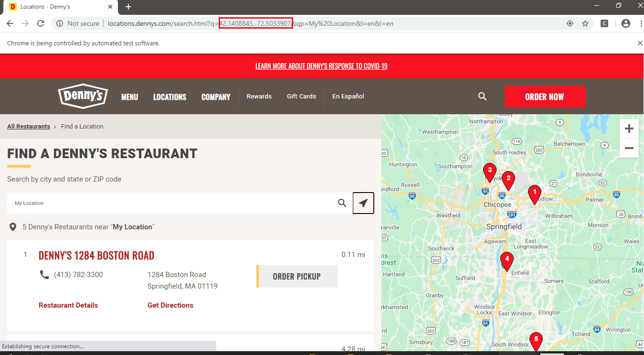Click the Denny's logo
The height and width of the screenshot is (355, 644).
click(x=83, y=96)
